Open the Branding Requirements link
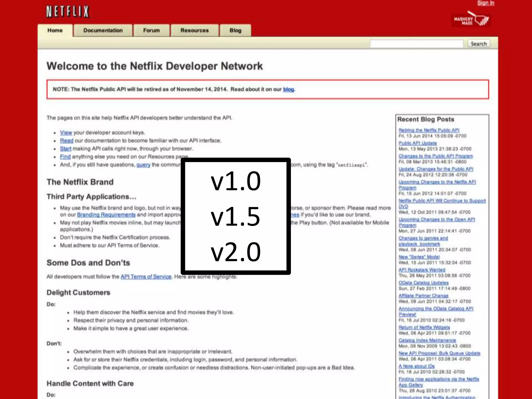Viewport: 532px width, 399px height. [x=106, y=215]
